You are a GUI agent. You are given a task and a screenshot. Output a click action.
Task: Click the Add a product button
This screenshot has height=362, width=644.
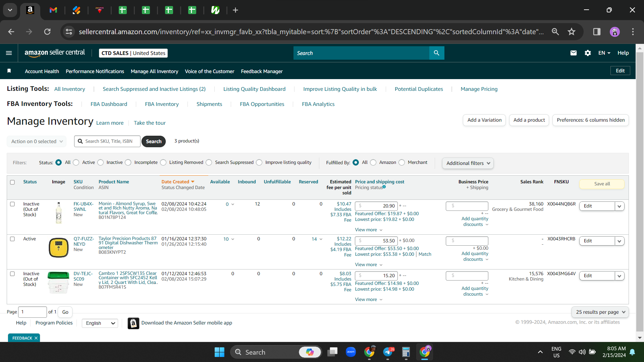click(529, 120)
